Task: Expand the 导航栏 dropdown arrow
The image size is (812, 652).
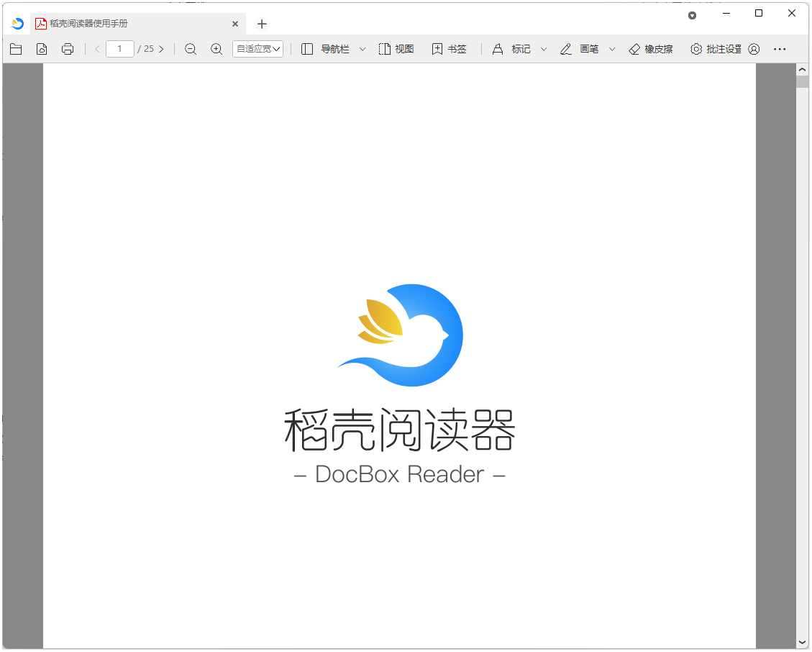Action: [362, 49]
